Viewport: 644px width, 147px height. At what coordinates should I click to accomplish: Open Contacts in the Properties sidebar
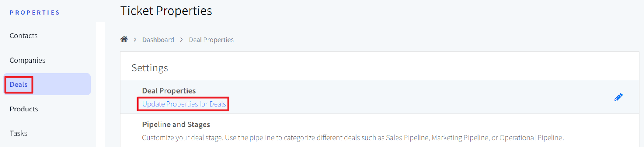click(x=24, y=36)
